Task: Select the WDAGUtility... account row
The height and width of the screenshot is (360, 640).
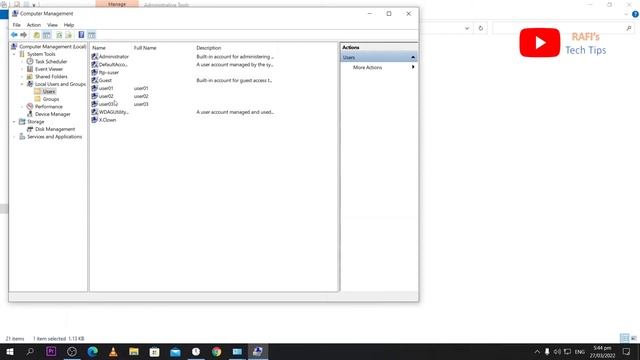Action: click(113, 112)
